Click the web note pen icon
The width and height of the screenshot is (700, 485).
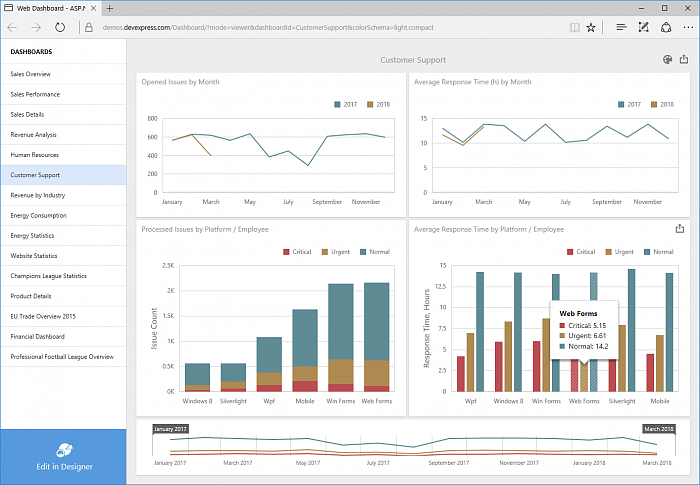click(x=642, y=28)
